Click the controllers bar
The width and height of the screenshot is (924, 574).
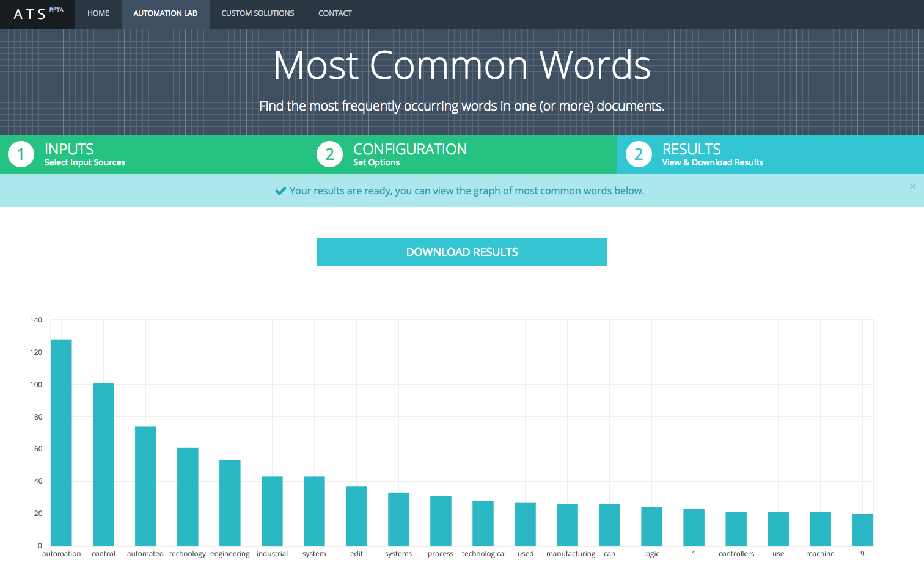[x=736, y=529]
